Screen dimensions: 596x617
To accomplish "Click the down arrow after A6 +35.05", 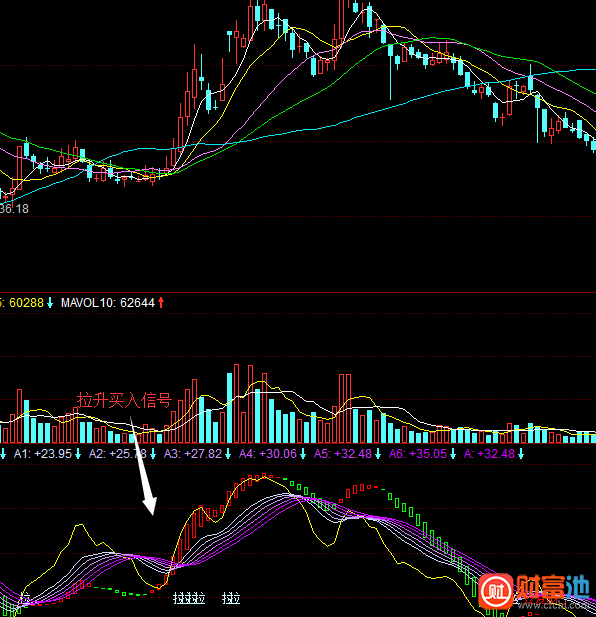I will point(453,454).
